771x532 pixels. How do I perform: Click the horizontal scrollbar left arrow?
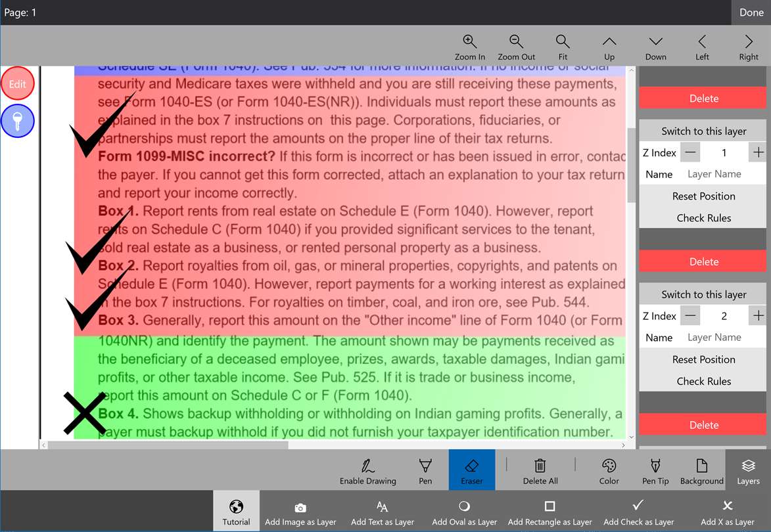(44, 445)
